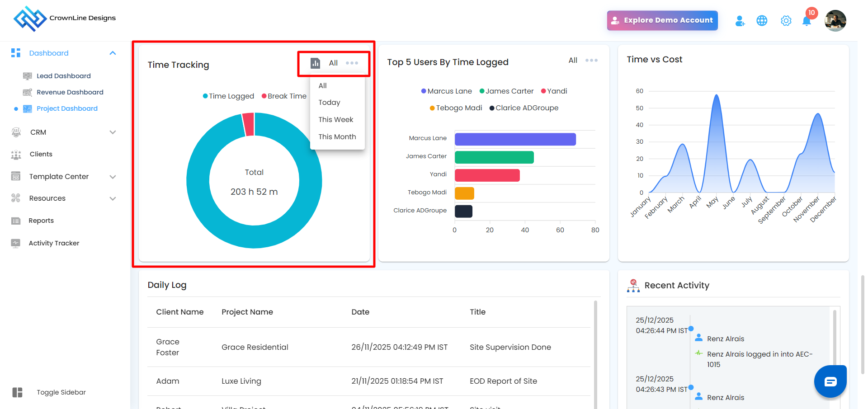Toggle Clarice ADGroupe legend series
868x409 pixels.
click(x=524, y=108)
